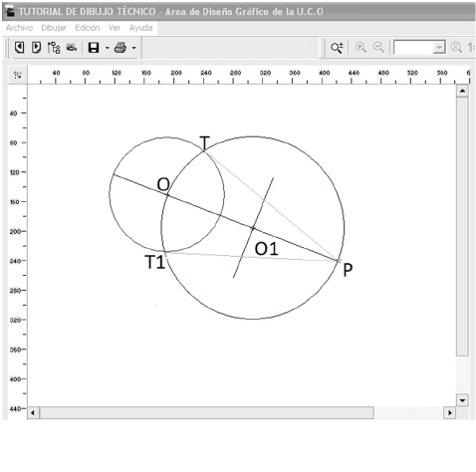Click the ruler origin corner icon
The height and width of the screenshot is (472, 476).
18,75
